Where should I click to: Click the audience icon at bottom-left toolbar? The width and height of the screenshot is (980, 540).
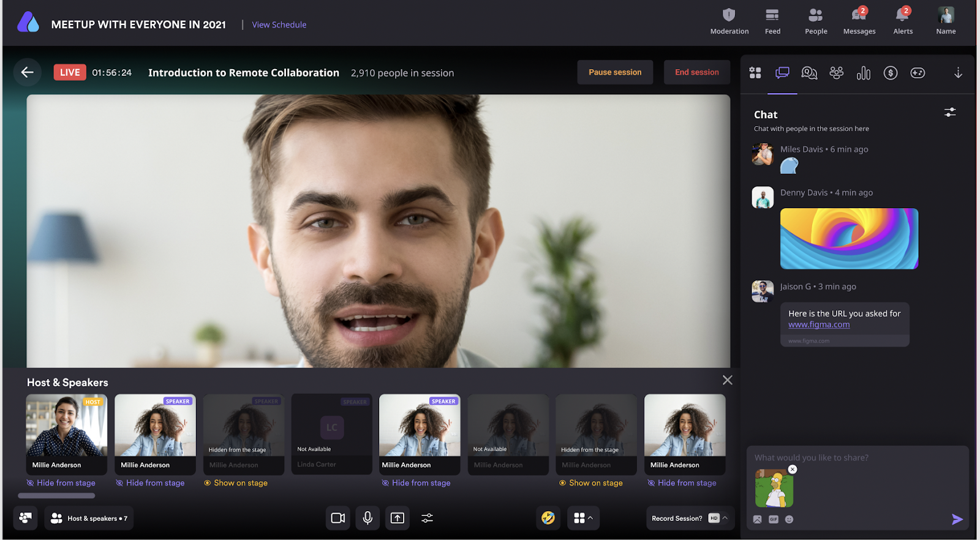coord(25,518)
